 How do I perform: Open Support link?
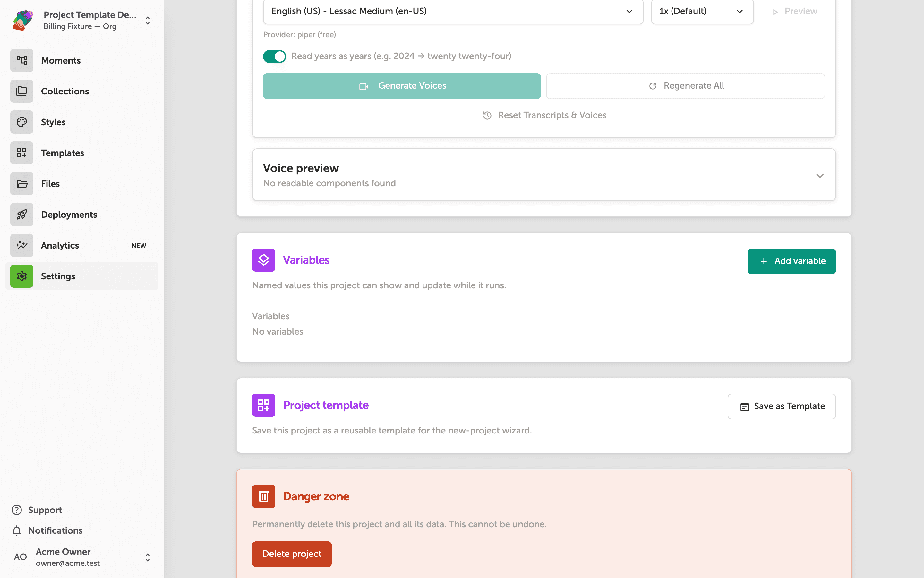coord(37,510)
